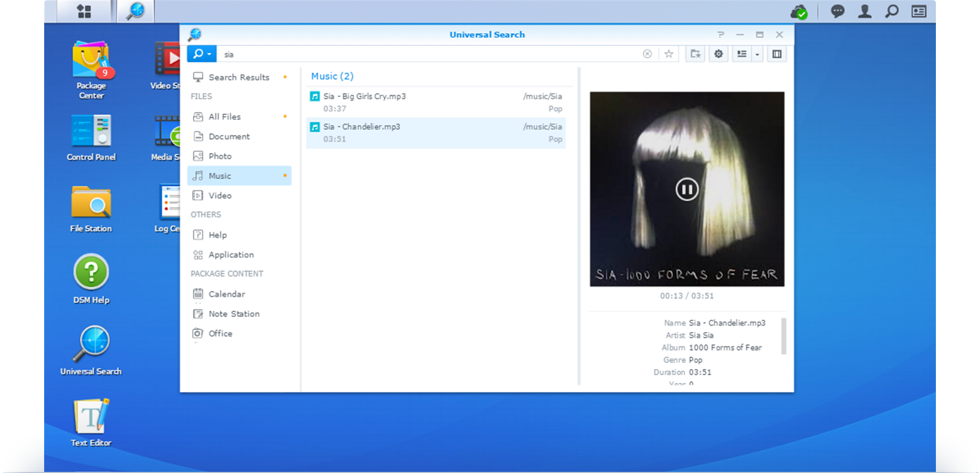Open Universal Search settings via gear icon
The image size is (980, 473).
tap(718, 54)
